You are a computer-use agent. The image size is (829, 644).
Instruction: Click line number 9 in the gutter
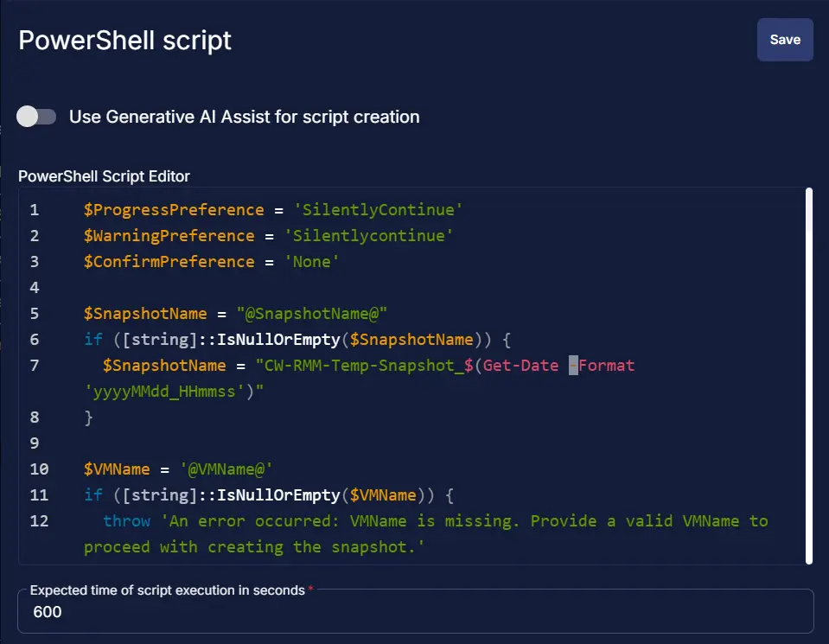[34, 443]
